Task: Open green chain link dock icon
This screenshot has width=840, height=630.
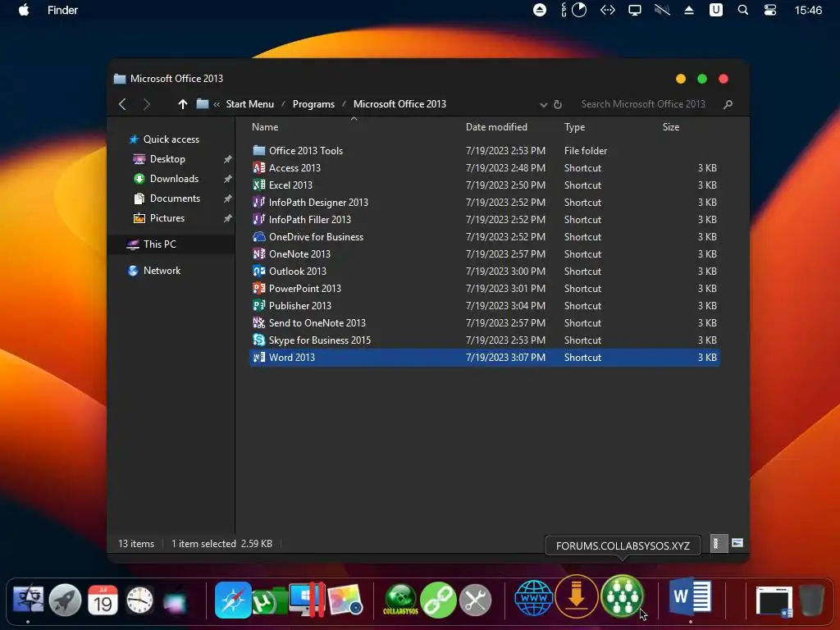Action: click(438, 600)
